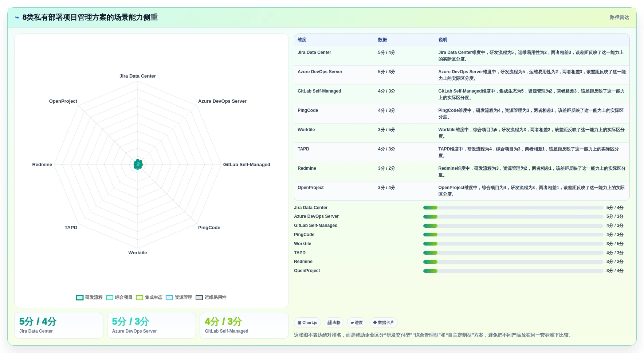Image resolution: width=644 pixels, height=353 pixels.
Task: Click the Worktile progress bar
Action: tap(513, 244)
